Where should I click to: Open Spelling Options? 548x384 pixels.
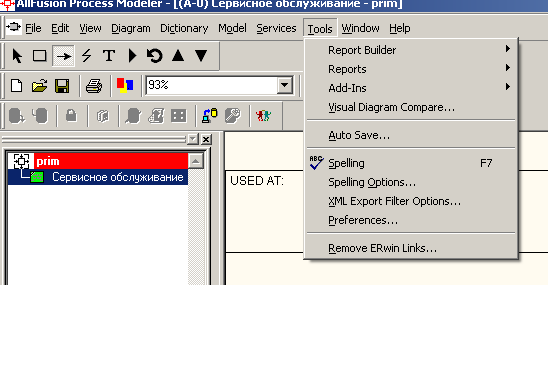[411, 182]
